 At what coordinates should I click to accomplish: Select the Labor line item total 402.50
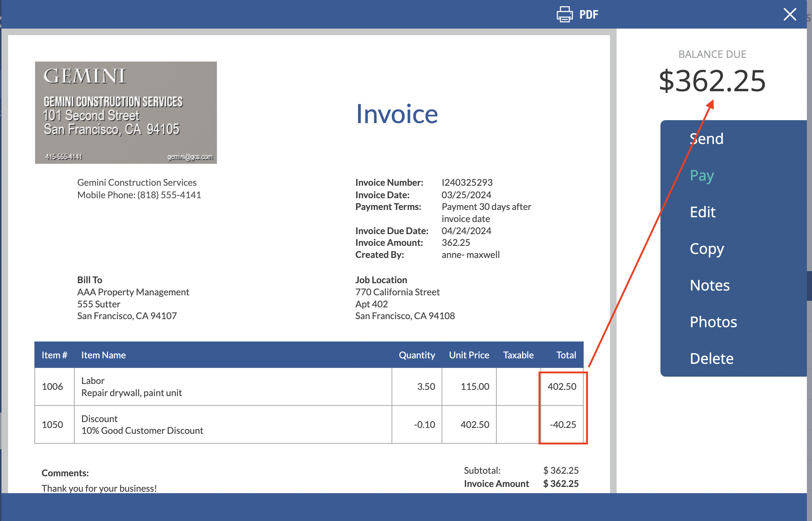click(x=562, y=386)
